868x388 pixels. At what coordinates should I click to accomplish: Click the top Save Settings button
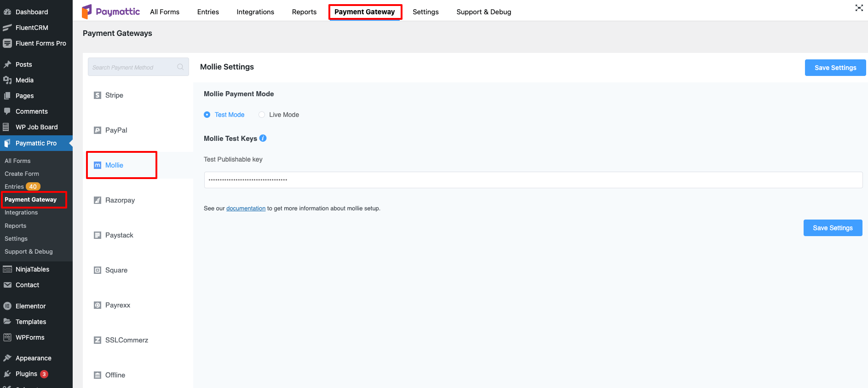pyautogui.click(x=835, y=68)
